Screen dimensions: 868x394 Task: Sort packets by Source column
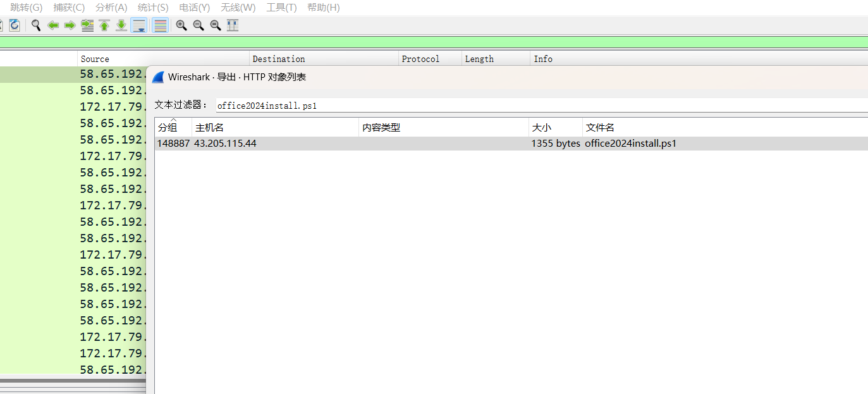point(163,59)
